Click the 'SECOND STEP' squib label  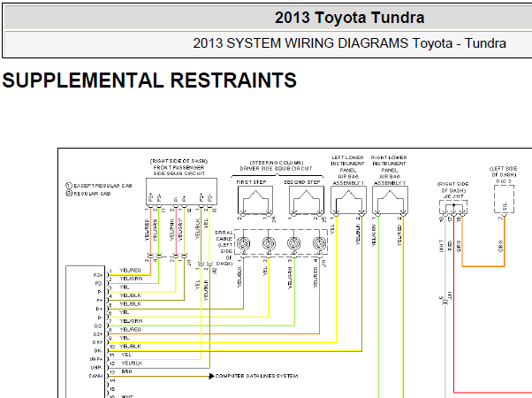(x=302, y=182)
